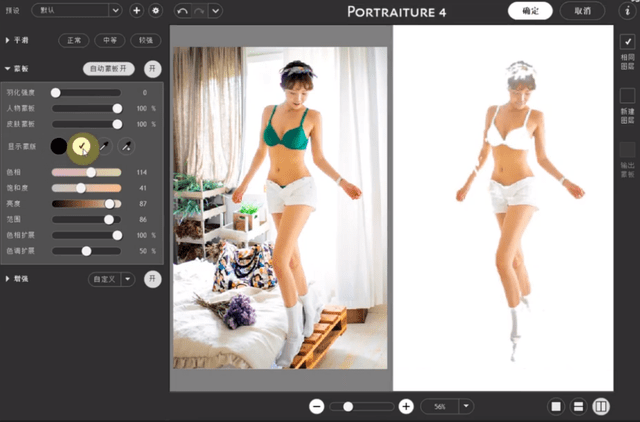Click the undo arrow icon

tap(182, 11)
